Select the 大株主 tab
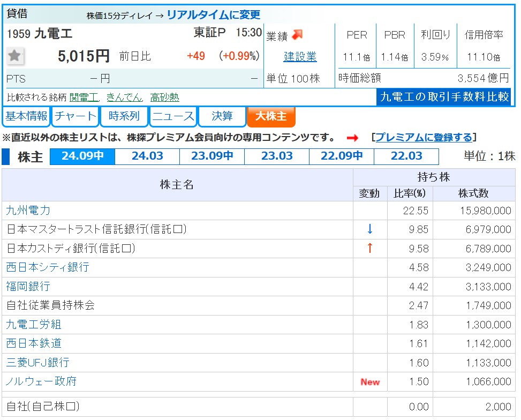Screen dimensions: 521x420 tap(271, 116)
